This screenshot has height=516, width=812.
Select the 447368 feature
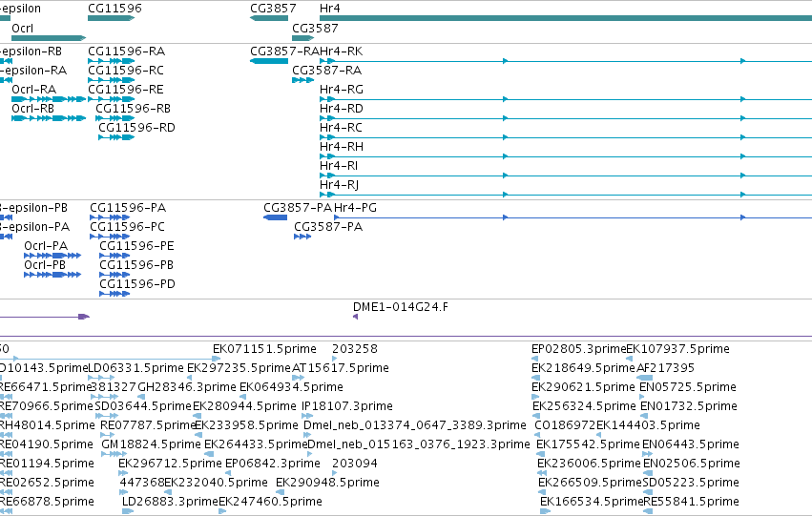click(123, 492)
